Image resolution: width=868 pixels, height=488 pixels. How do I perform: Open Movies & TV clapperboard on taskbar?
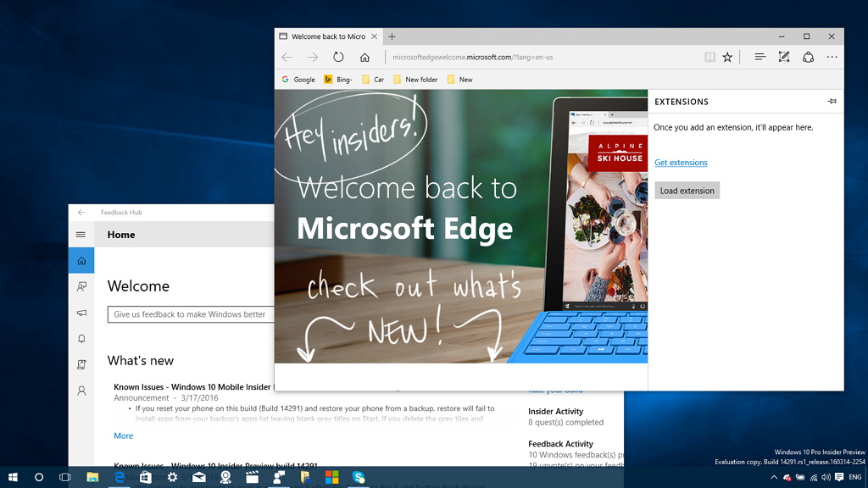point(252,477)
